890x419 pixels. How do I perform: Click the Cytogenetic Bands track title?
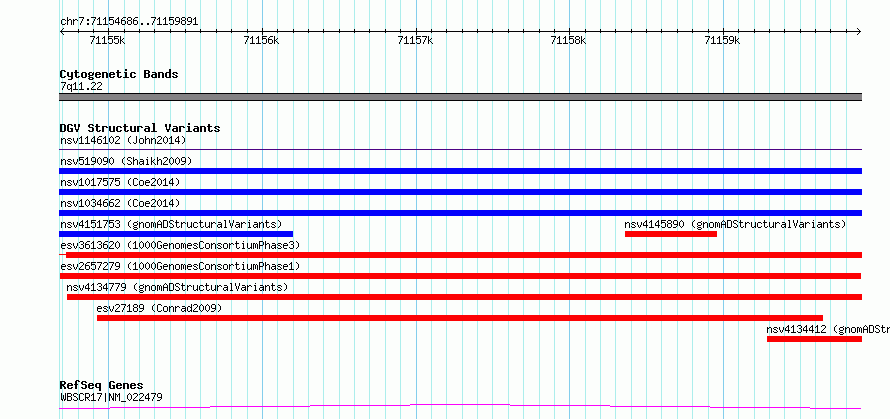(119, 74)
